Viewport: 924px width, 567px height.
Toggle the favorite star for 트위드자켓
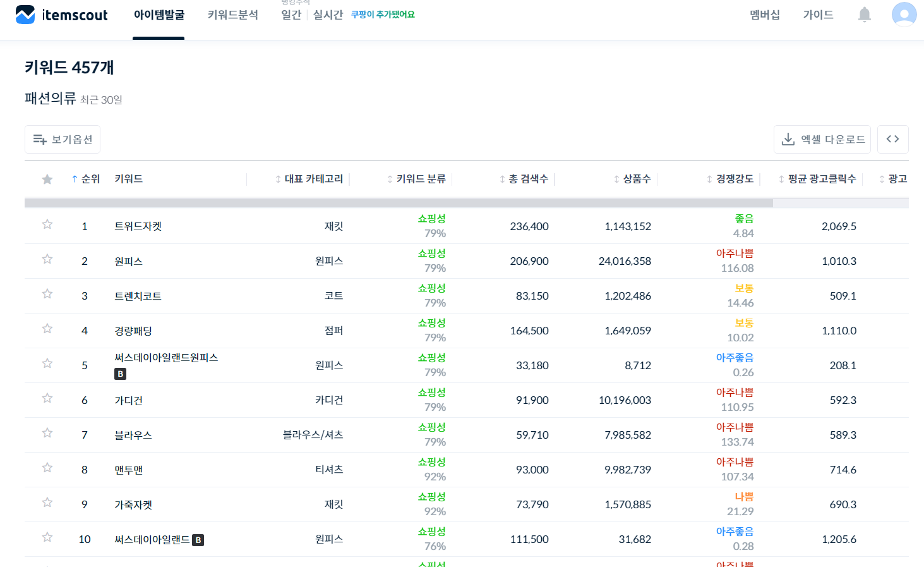47,223
